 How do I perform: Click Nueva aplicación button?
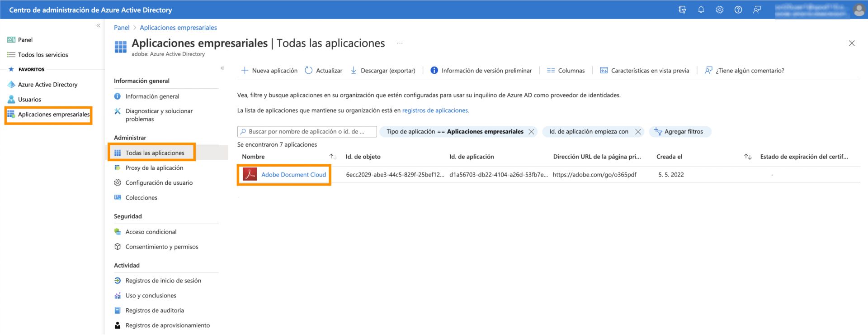point(269,71)
